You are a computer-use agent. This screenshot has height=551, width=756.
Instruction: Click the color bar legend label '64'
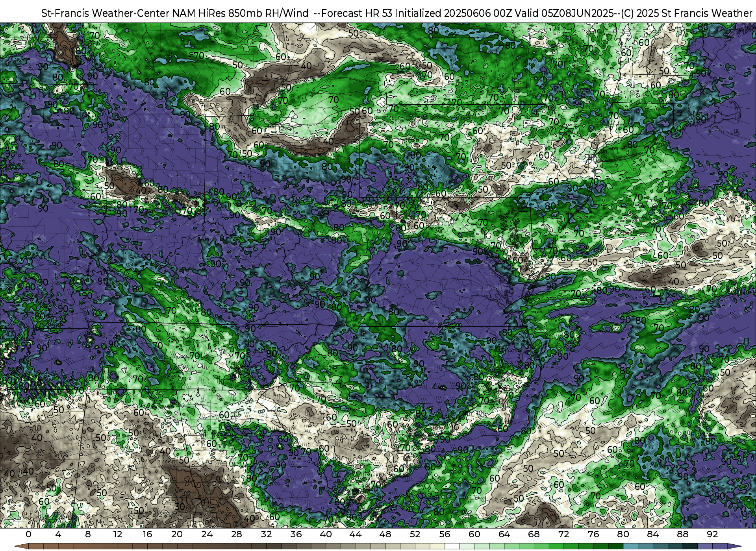pos(504,534)
